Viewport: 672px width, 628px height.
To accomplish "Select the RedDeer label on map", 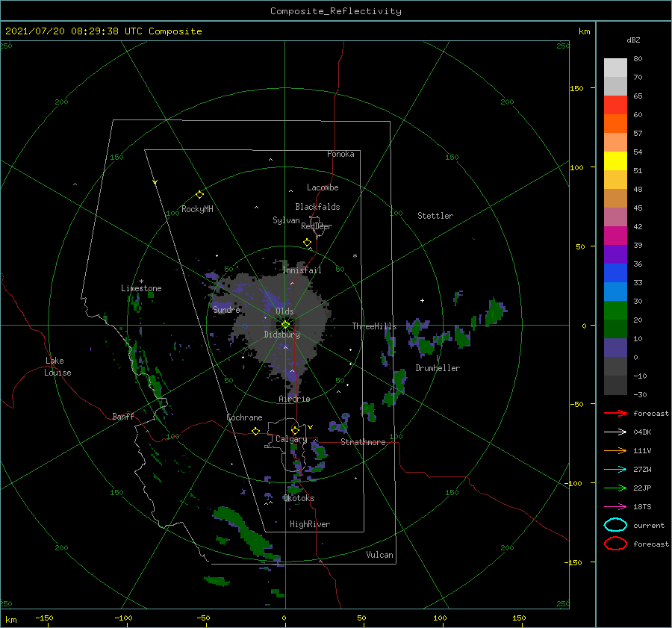I will tap(317, 226).
